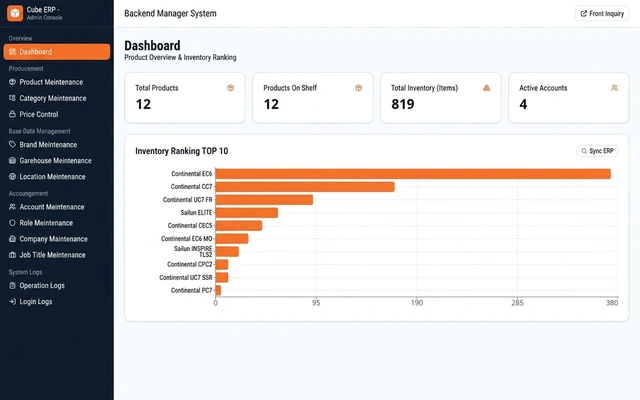Click the Active Accounts users icon

click(614, 88)
